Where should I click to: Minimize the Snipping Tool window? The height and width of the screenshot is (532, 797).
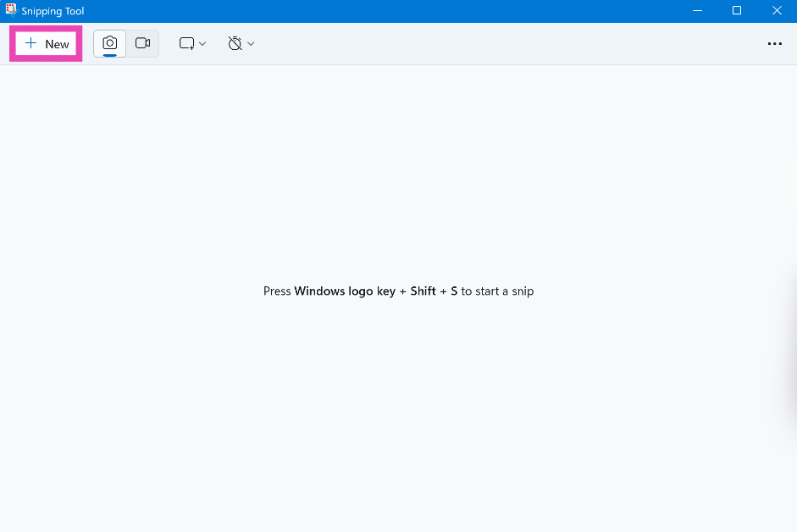pos(697,11)
